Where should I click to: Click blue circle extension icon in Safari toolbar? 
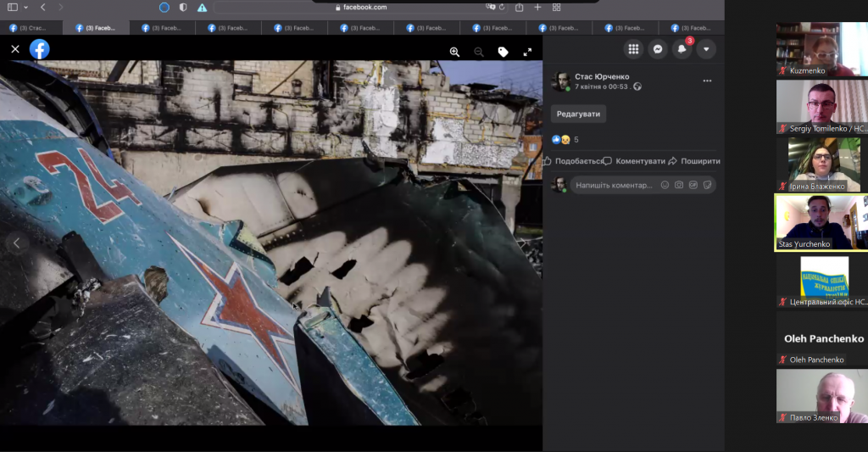pos(164,7)
